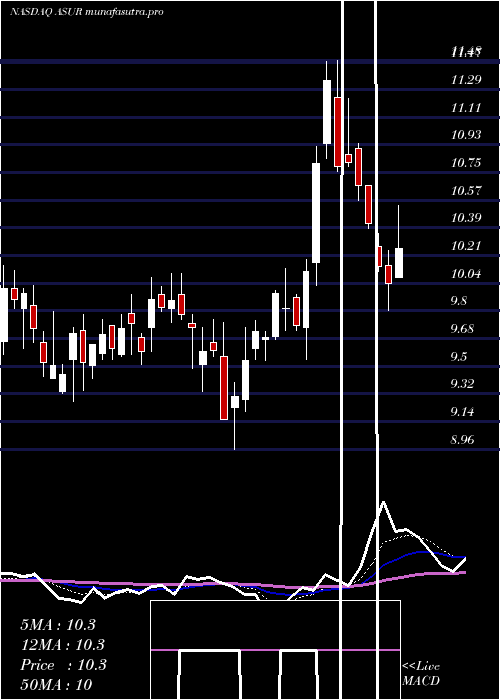Click the <<Live MACD label
The height and width of the screenshot is (700, 500).
pos(421,674)
